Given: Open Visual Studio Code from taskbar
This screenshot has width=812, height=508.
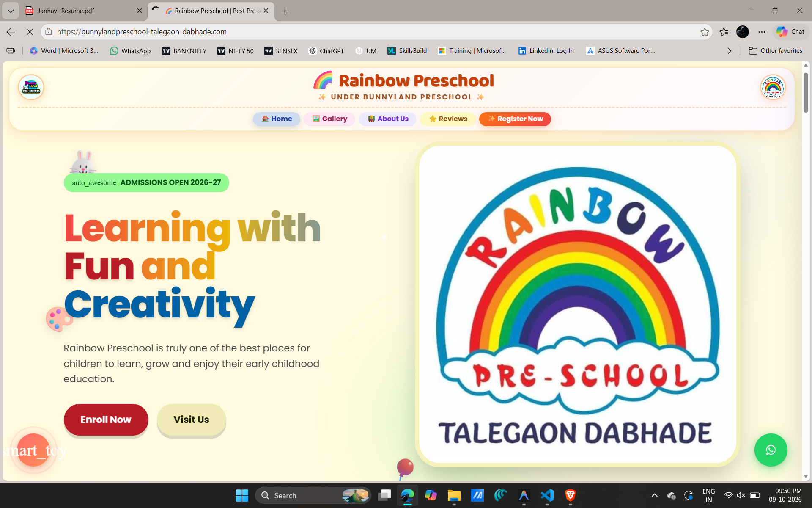Looking at the screenshot, I should tap(547, 495).
